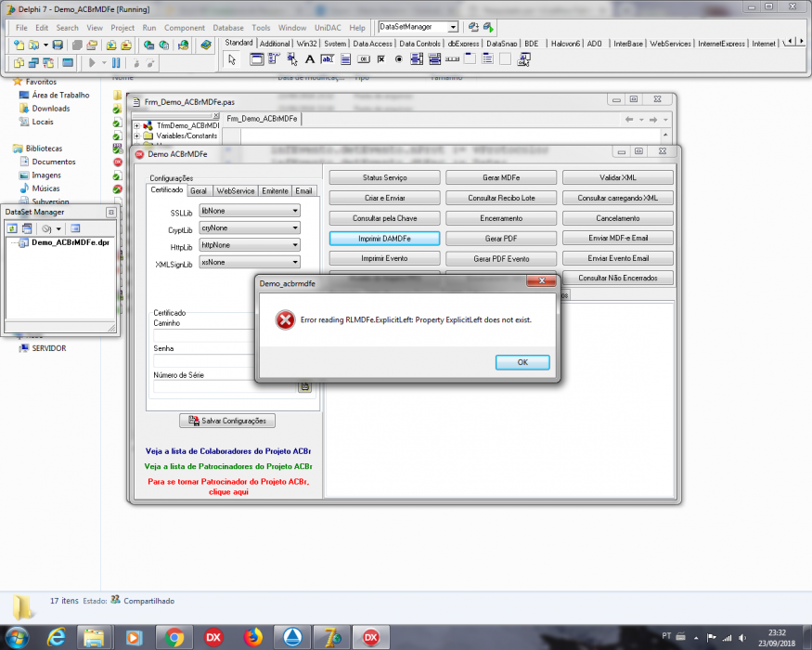Click the Windows Start orb

[x=17, y=637]
